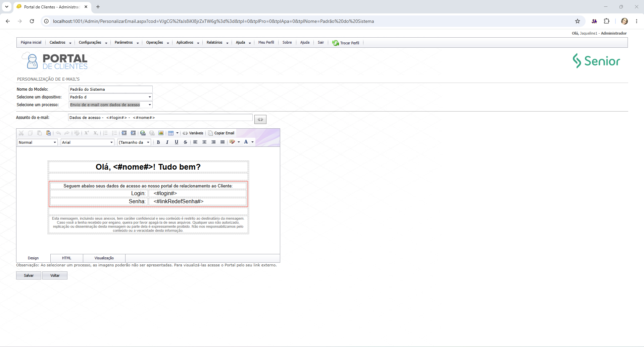Click the insert image icon
Image resolution: width=644 pixels, height=347 pixels.
click(161, 133)
